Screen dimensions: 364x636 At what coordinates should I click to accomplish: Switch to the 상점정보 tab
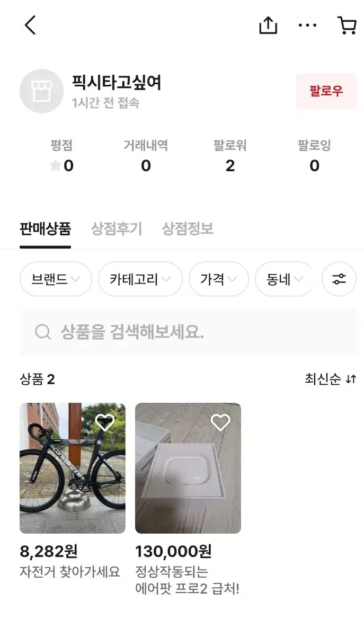188,229
